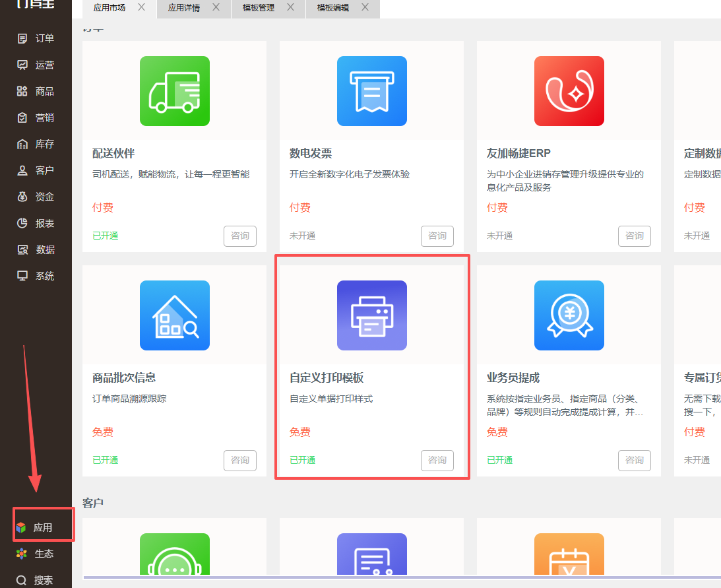Open 生态 in the sidebar
The image size is (721, 588).
coord(35,554)
